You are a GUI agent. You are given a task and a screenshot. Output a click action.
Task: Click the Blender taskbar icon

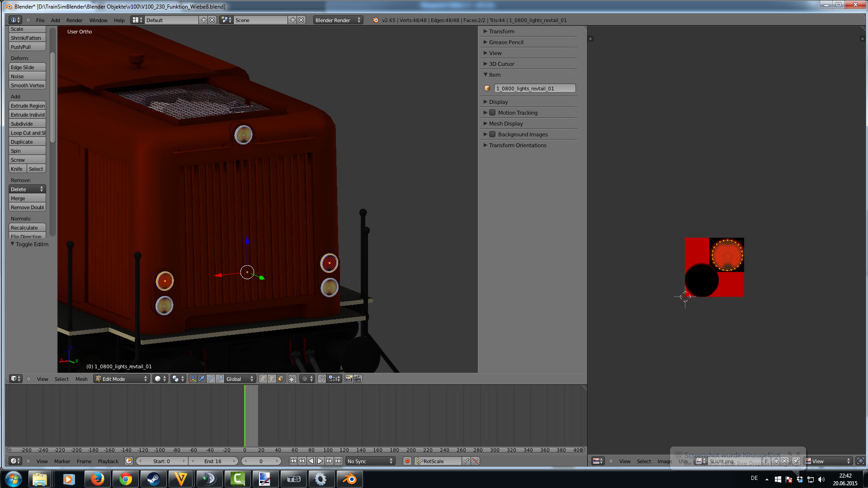coord(349,479)
